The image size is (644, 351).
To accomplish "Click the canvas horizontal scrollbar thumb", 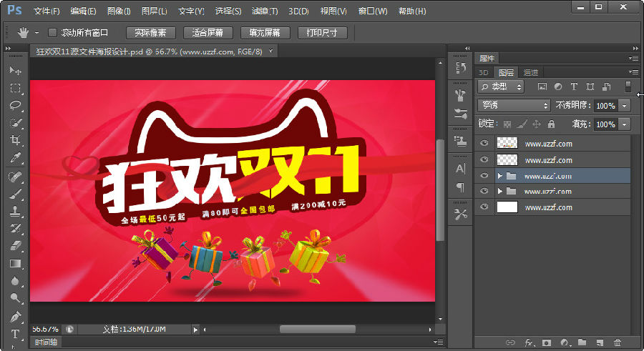I will tap(318, 330).
